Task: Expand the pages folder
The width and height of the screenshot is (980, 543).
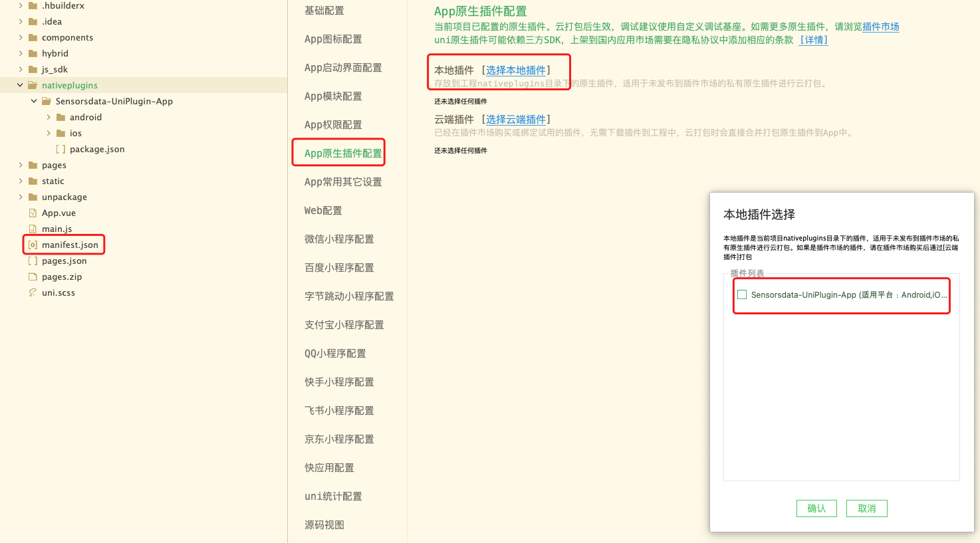Action: coord(19,165)
